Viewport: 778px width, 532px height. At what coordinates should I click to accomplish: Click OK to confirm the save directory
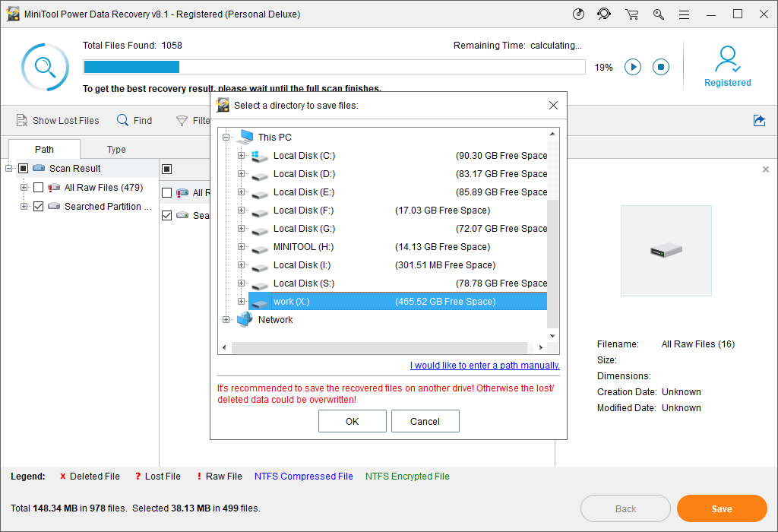pos(353,421)
